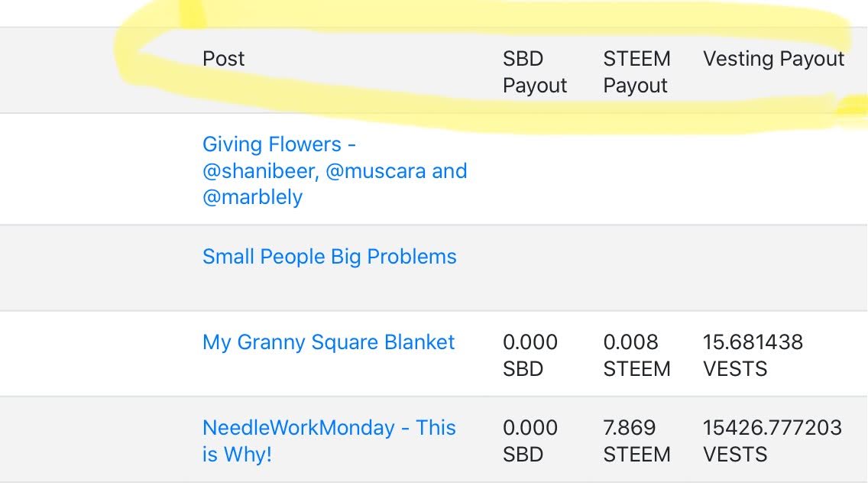Select the 0.008 STEEM payout value
The height and width of the screenshot is (489, 868).
[636, 355]
